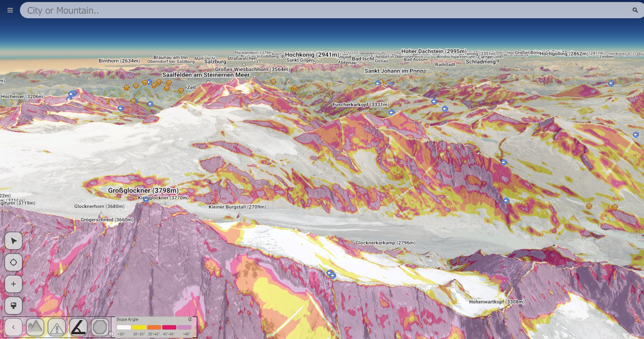Click the webcam marker near Fuscherkarkopf

coord(392,112)
